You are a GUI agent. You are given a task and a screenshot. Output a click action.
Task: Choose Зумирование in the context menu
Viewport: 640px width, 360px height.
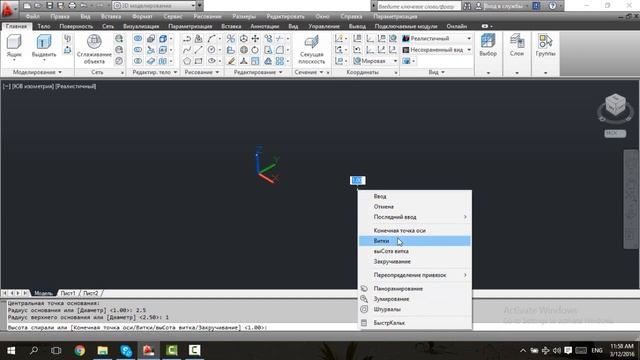(415, 299)
